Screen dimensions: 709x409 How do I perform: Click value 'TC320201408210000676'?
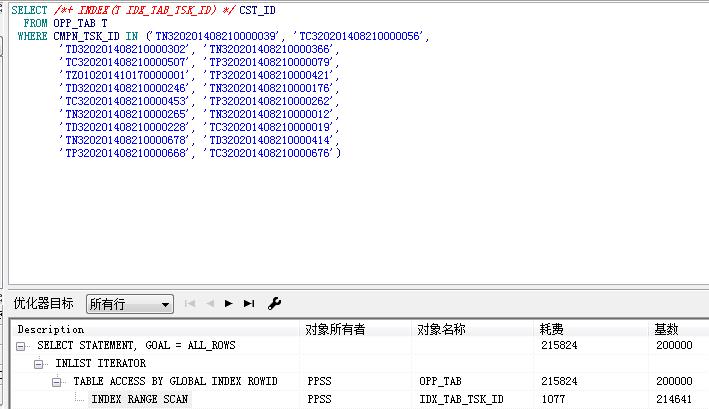pyautogui.click(x=269, y=154)
